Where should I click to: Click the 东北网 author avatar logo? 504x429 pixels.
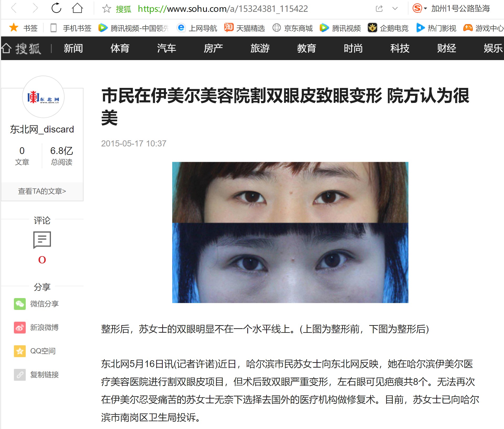tap(43, 97)
